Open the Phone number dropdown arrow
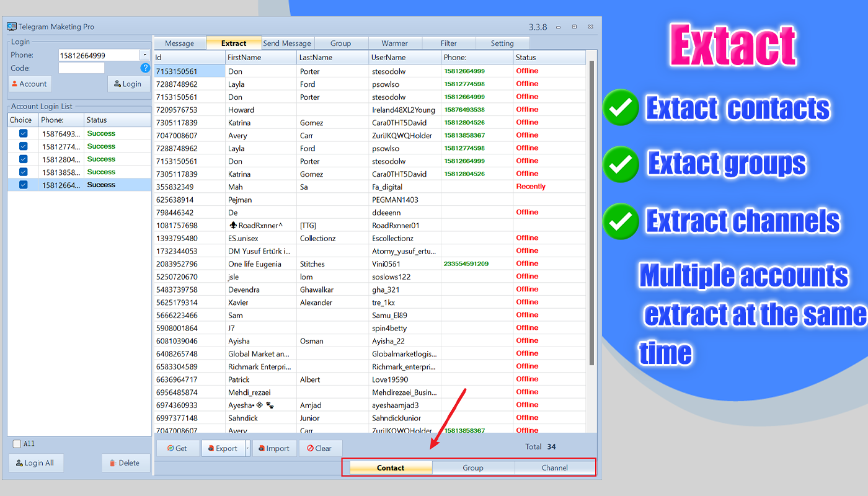 tap(145, 55)
